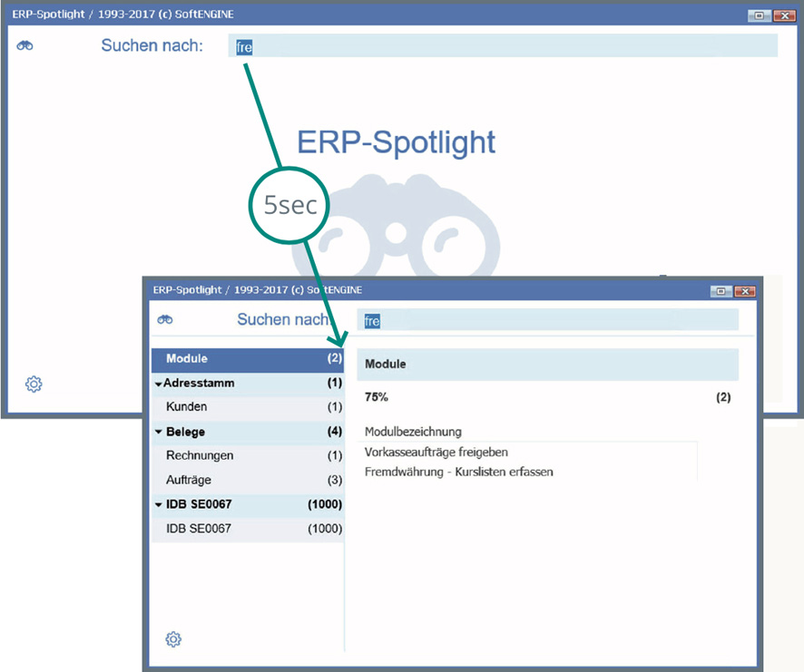
Task: Click the binoculars icon in the front window
Action: pos(165,319)
